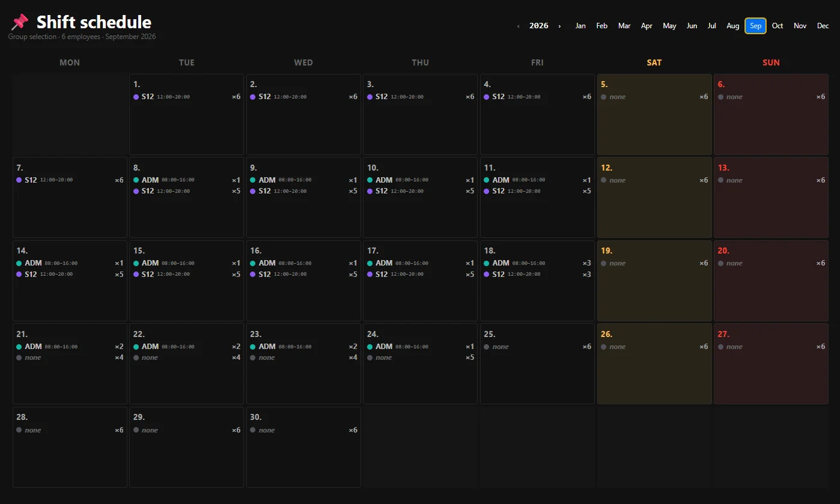The image size is (840, 504).
Task: Click the day number 28
Action: 22,417
